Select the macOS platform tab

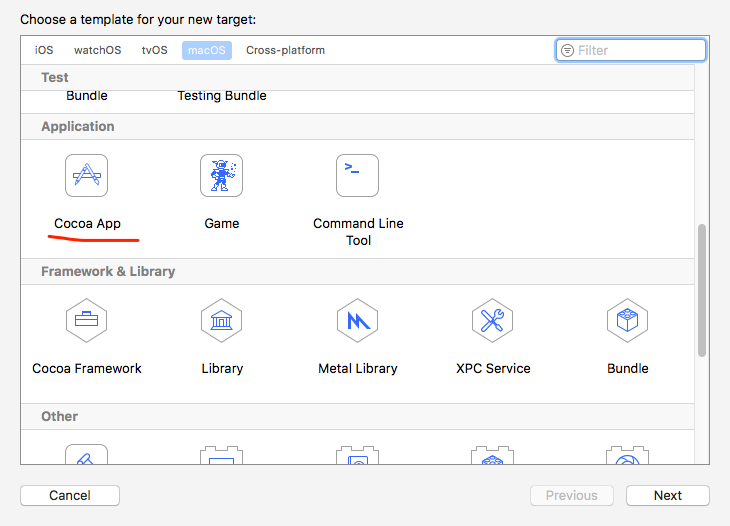[207, 50]
